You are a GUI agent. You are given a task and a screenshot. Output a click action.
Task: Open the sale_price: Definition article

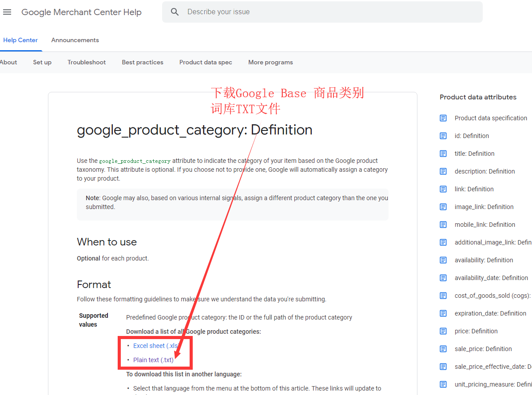[483, 349]
